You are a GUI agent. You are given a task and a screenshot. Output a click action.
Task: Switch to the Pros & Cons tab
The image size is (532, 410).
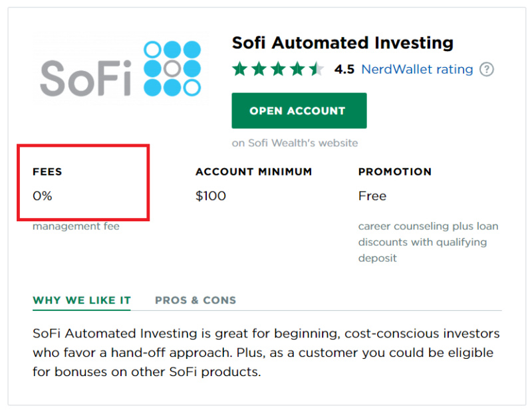[196, 300]
